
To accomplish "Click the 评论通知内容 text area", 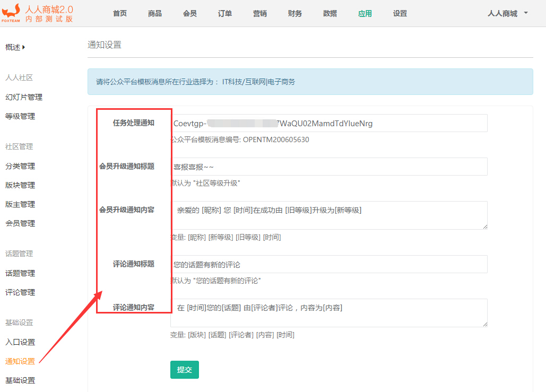I will (x=328, y=313).
